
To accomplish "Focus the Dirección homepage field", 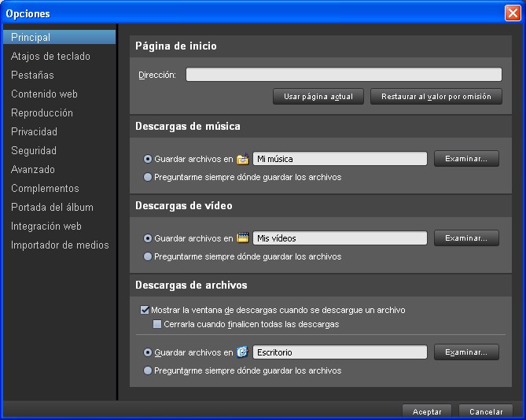I will (344, 75).
